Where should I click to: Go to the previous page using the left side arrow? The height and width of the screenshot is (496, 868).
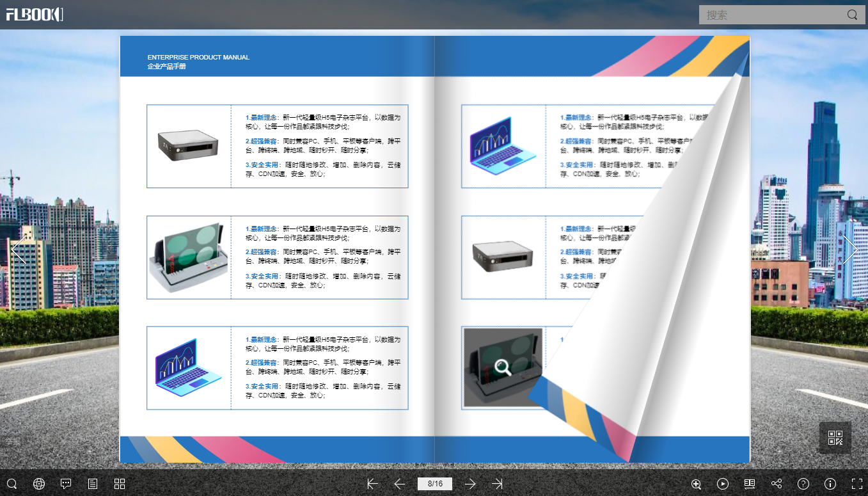pos(19,250)
